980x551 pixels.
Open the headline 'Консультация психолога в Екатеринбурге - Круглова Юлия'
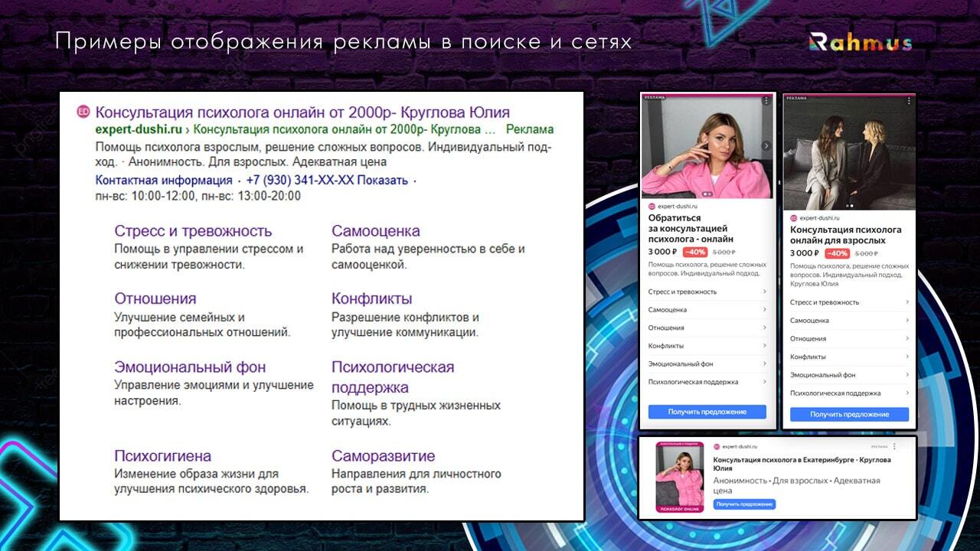802,465
